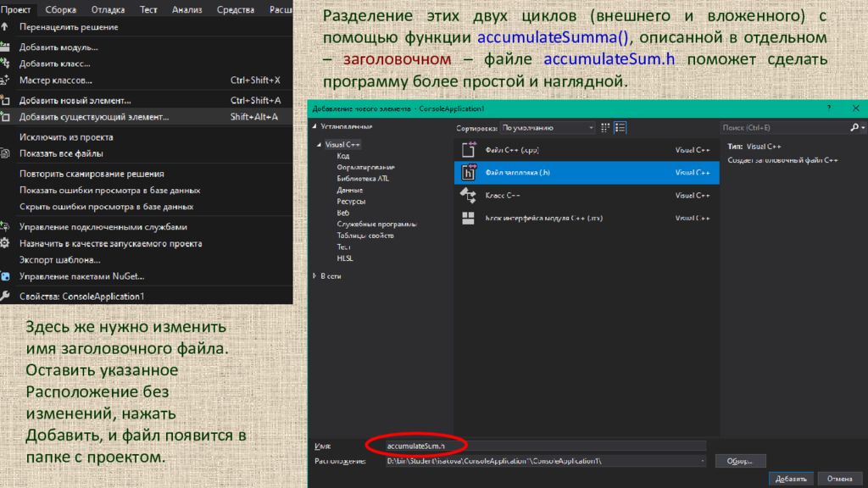Collapse the Установленные tree section

(314, 127)
